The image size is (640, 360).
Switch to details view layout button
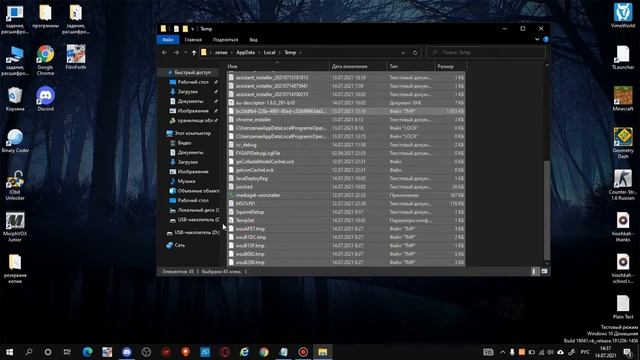point(535,271)
